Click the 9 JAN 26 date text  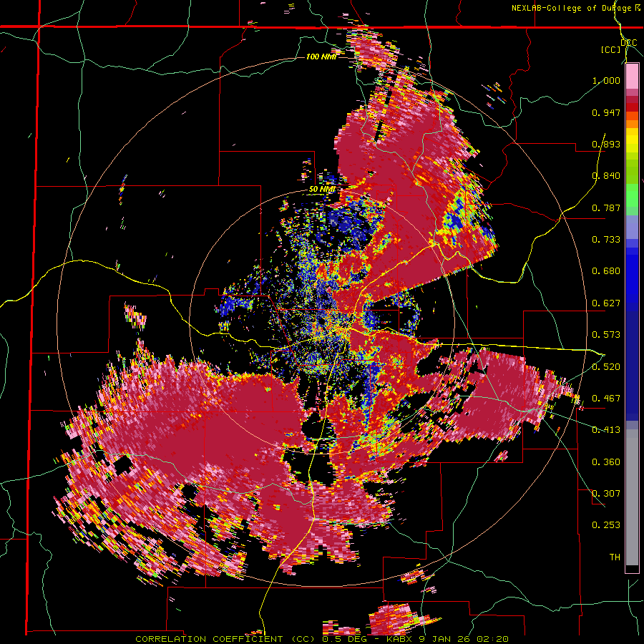tap(445, 639)
